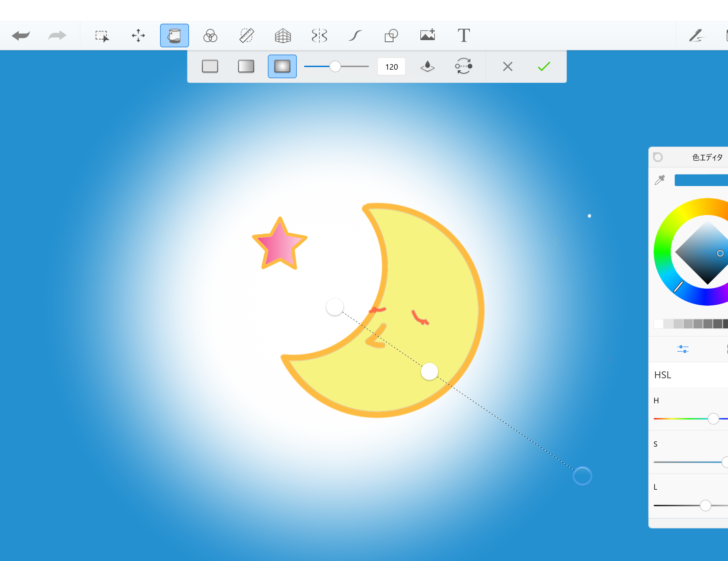
Task: Switch to linear gradient fill mode
Action: point(246,66)
